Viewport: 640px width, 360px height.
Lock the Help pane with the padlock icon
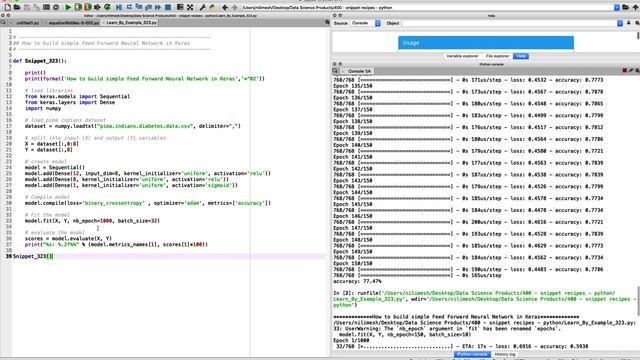(629, 23)
